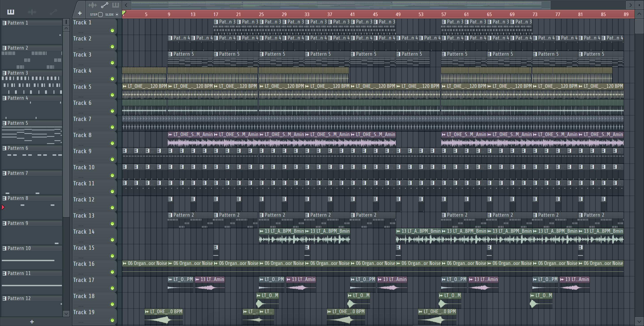This screenshot has height=326, width=644.
Task: Toggle the SLIDE mode radio button
Action: 117,15
